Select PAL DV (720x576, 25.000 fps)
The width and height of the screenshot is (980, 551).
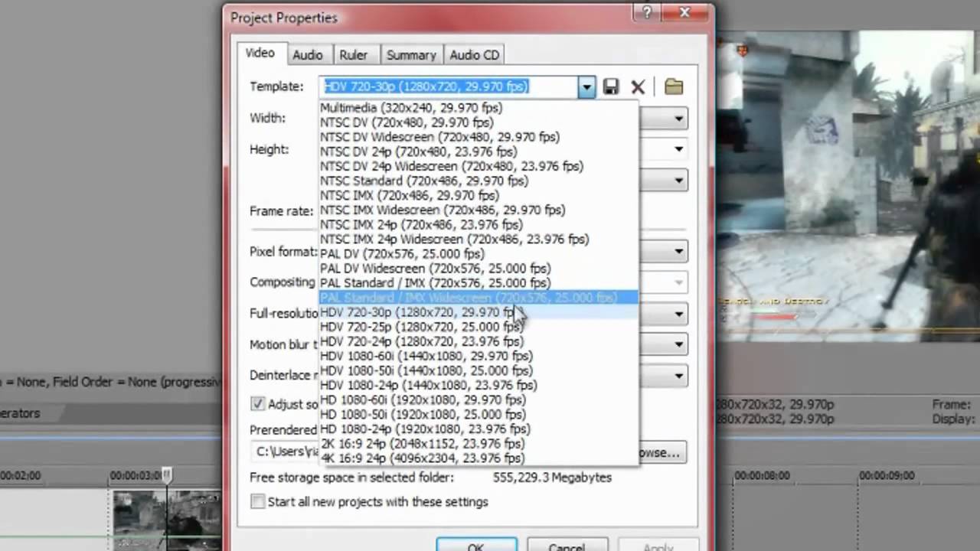478,253
